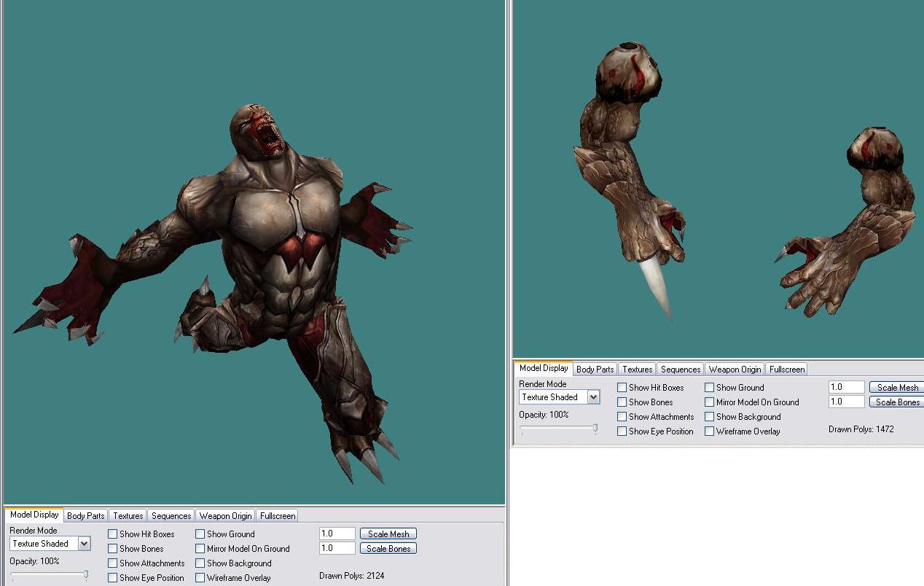924x586 pixels.
Task: Enable Show Hit Boxes for full-body monster model
Action: [112, 534]
